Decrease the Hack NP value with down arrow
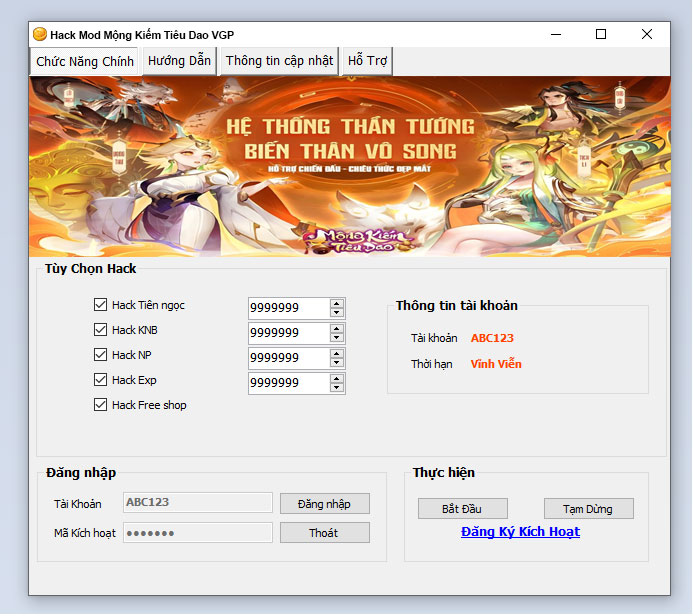Viewport: 693px width, 616px height. tap(337, 362)
